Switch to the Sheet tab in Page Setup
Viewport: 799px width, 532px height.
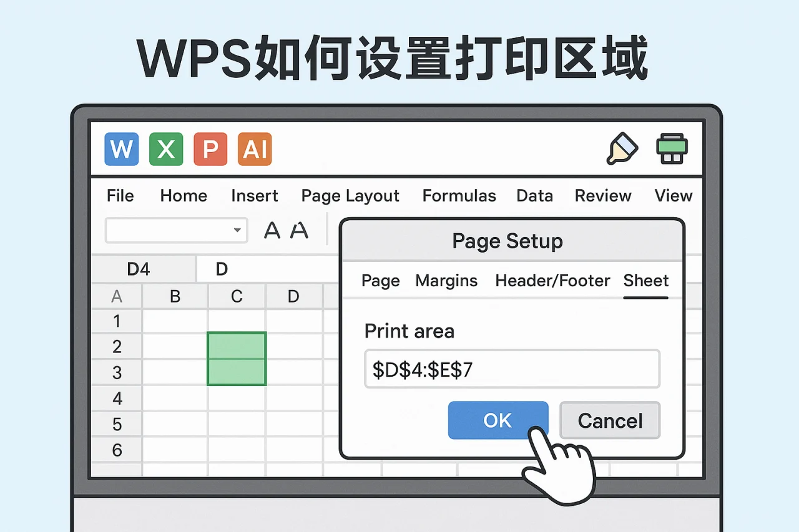(x=645, y=281)
